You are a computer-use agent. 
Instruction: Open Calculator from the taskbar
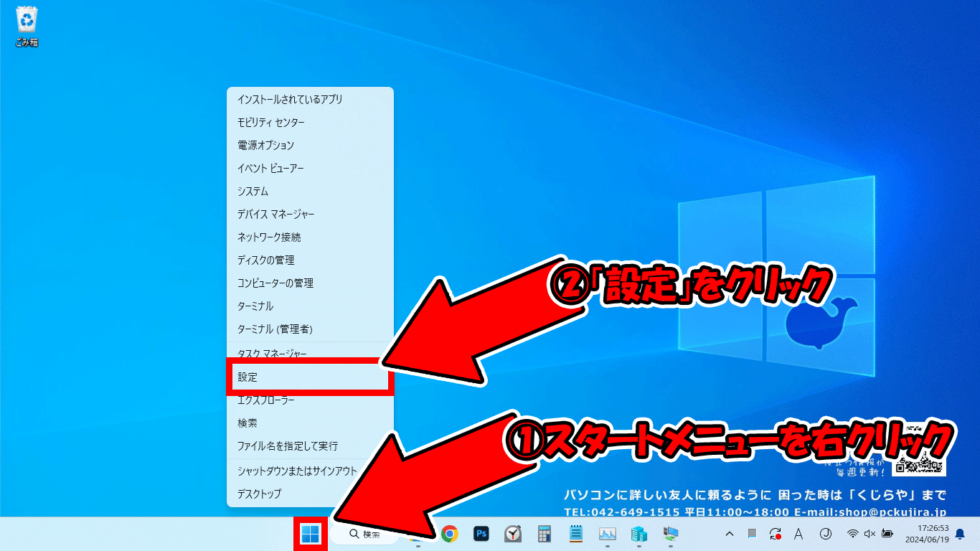pyautogui.click(x=543, y=534)
